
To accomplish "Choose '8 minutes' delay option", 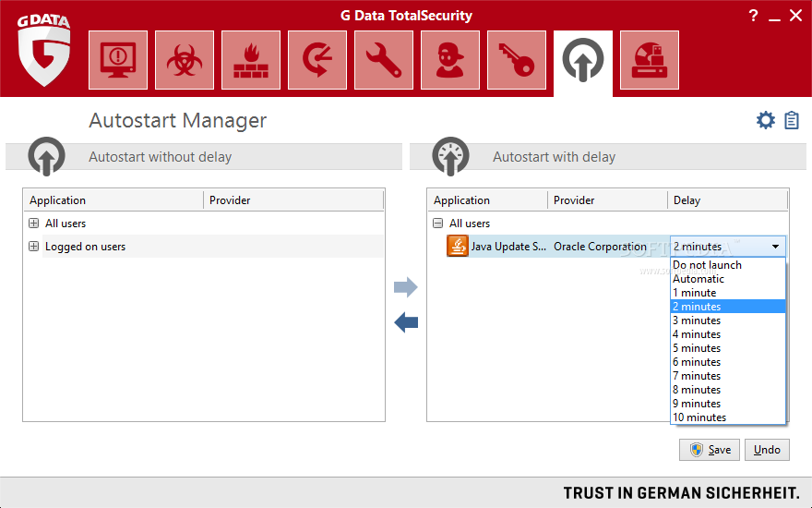I will tap(728, 390).
